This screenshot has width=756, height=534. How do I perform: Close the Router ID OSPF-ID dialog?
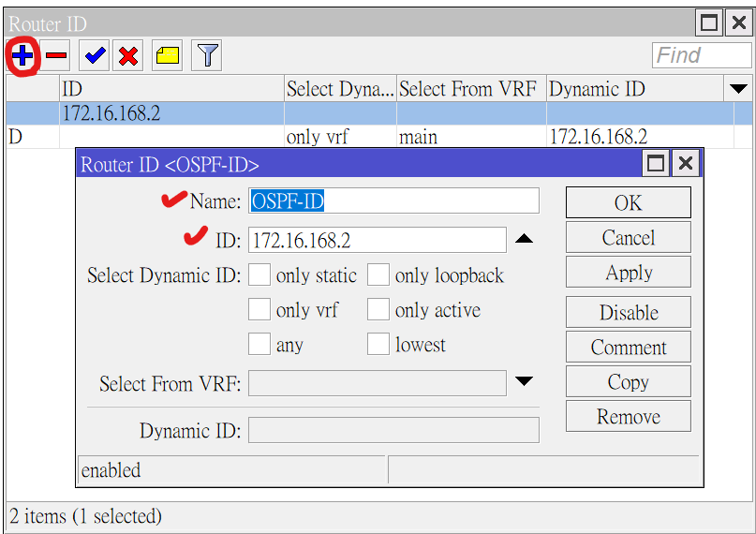(x=687, y=164)
